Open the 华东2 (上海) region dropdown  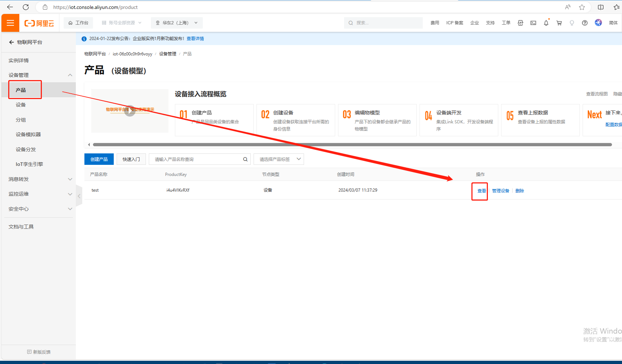click(176, 23)
